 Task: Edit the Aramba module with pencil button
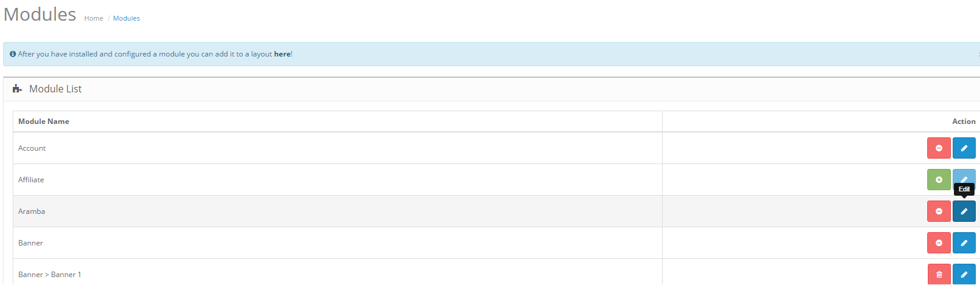(x=964, y=211)
